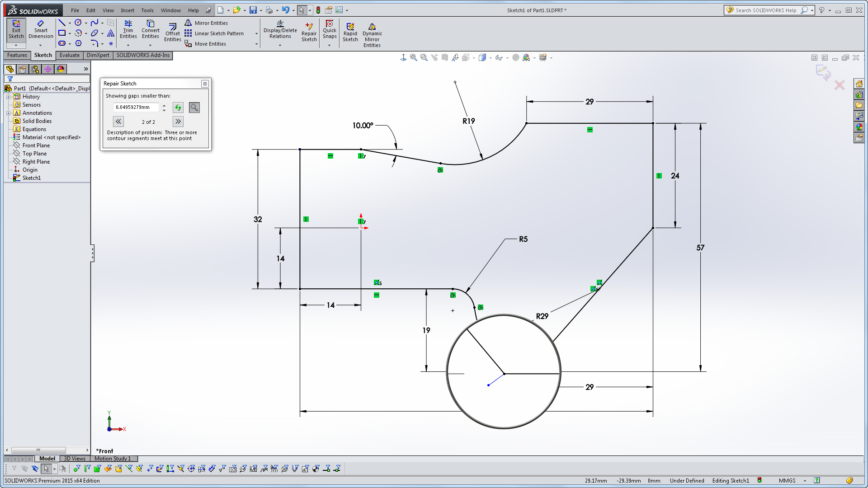
Task: Click the search icon in Repair Sketch panel
Action: point(194,107)
